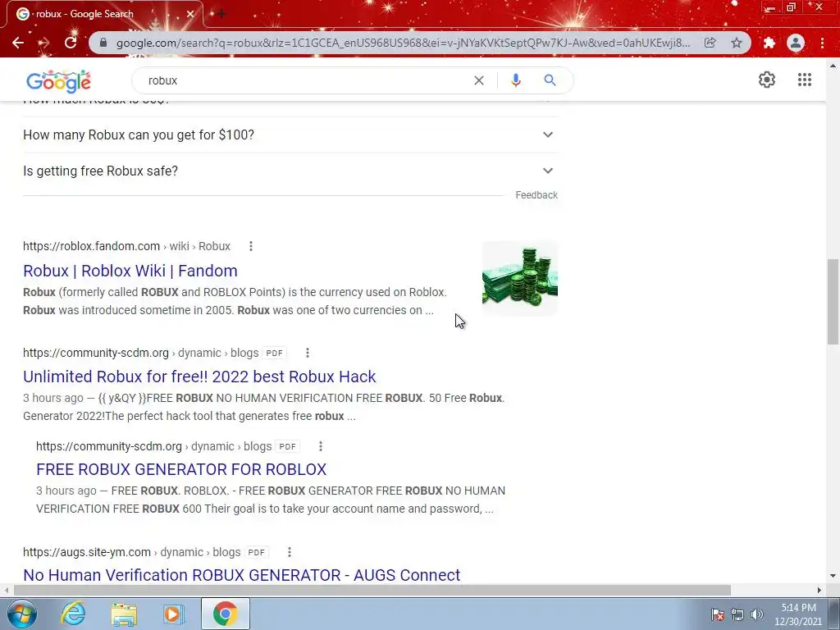
Task: Expand 'Is getting free Robux safe?'
Action: (x=290, y=171)
